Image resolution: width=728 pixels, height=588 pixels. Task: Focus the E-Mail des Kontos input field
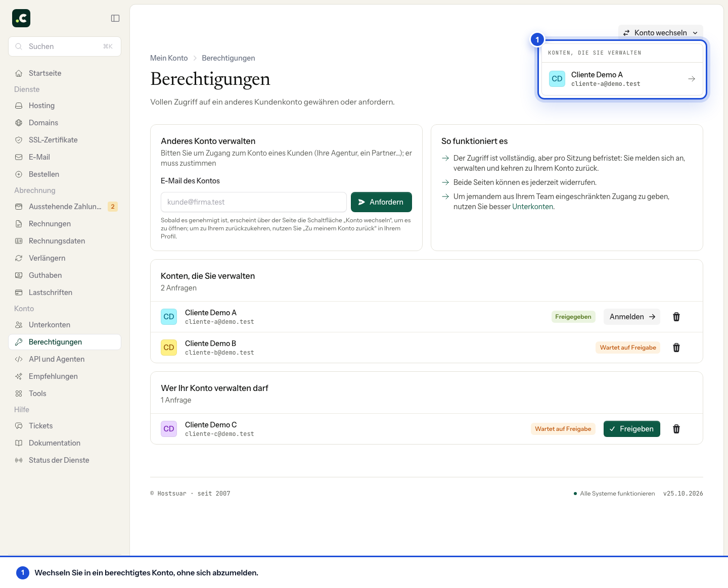coord(254,202)
